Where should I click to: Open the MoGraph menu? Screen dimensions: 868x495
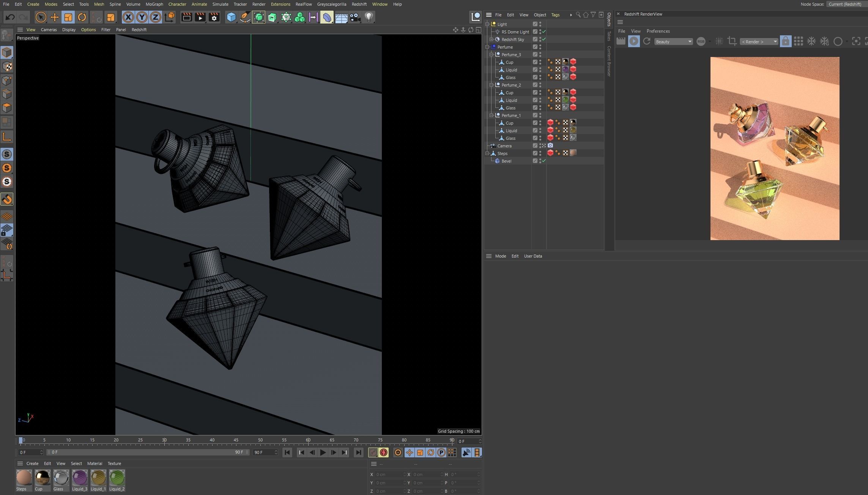(x=154, y=4)
